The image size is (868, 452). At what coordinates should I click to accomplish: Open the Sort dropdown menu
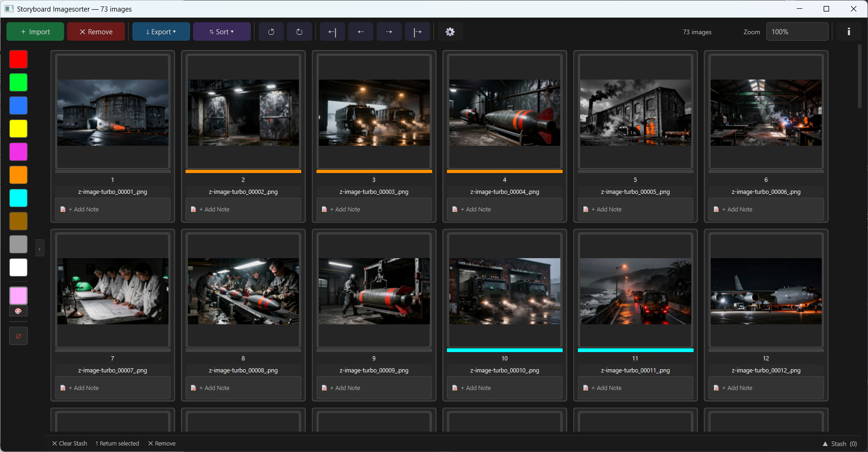(x=222, y=32)
